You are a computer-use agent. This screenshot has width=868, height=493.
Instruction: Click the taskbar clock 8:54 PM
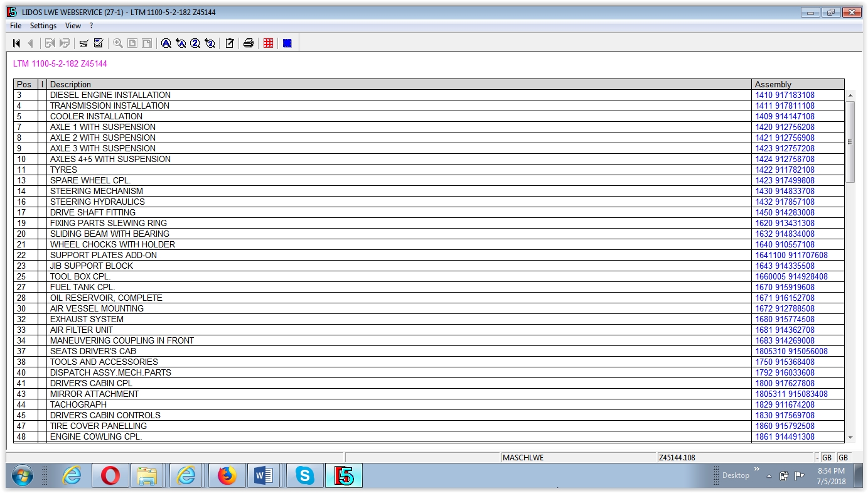pos(831,470)
